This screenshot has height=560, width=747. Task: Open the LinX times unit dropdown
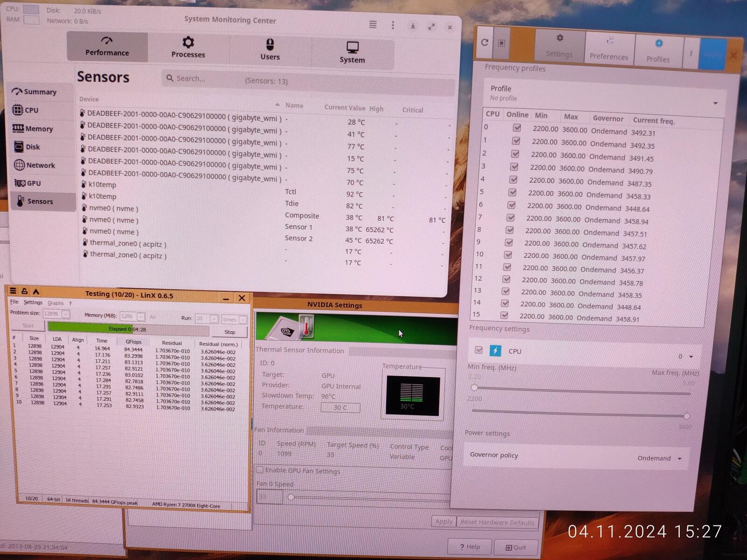pos(243,320)
